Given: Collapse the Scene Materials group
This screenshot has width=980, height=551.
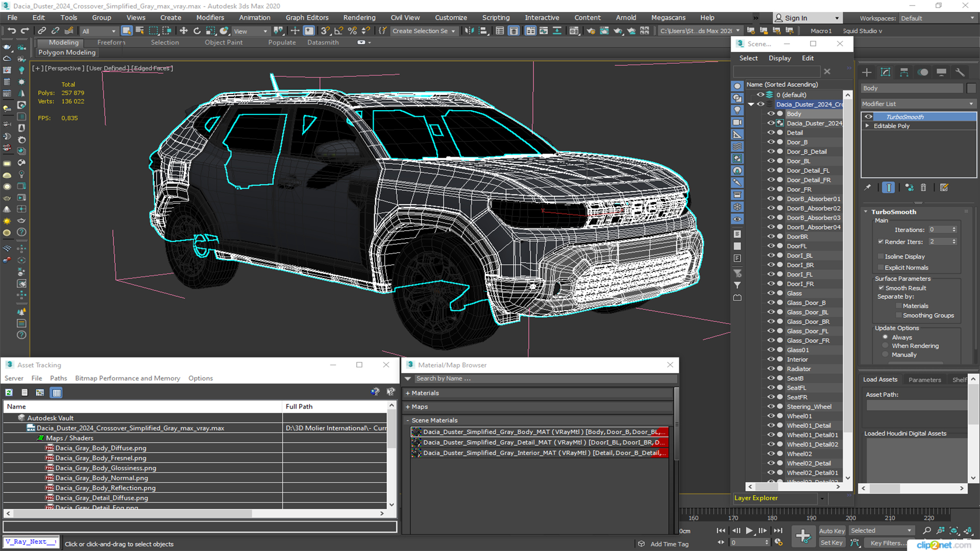Looking at the screenshot, I should point(408,420).
